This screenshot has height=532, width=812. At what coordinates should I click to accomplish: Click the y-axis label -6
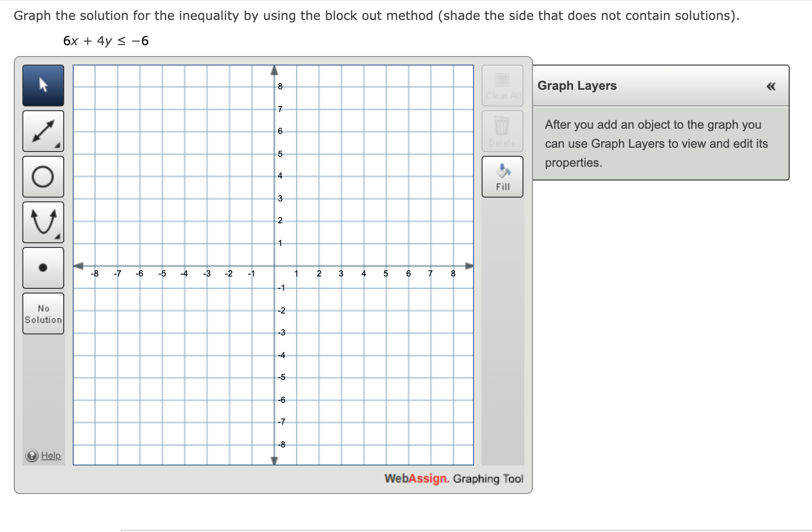282,400
